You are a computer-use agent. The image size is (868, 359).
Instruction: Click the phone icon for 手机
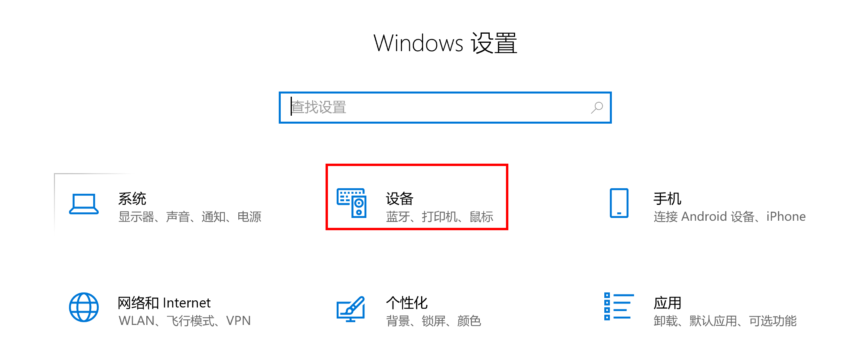(x=619, y=203)
